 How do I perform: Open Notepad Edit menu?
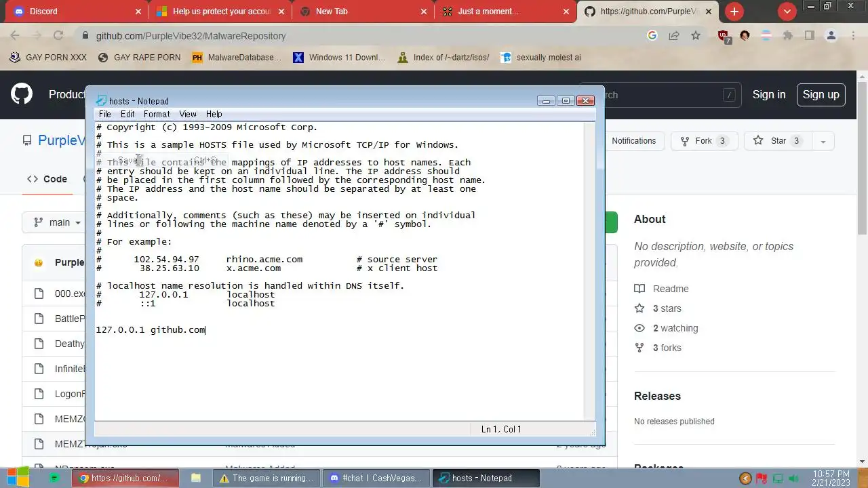[x=127, y=114]
